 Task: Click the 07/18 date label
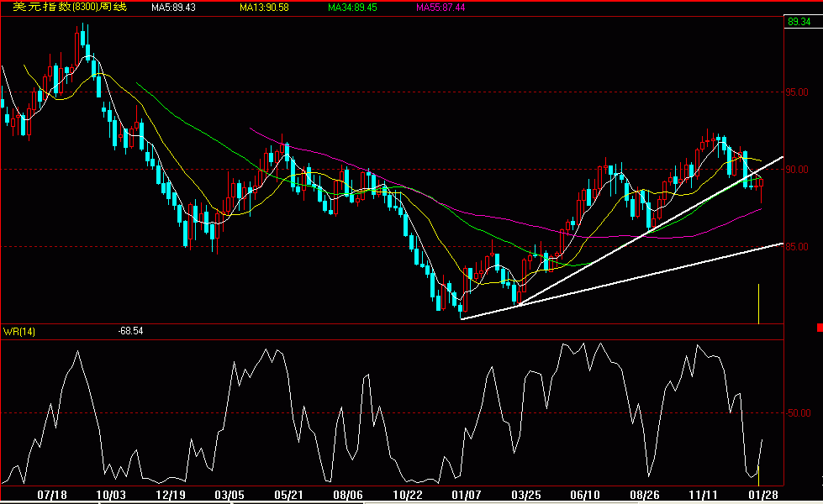(x=52, y=495)
